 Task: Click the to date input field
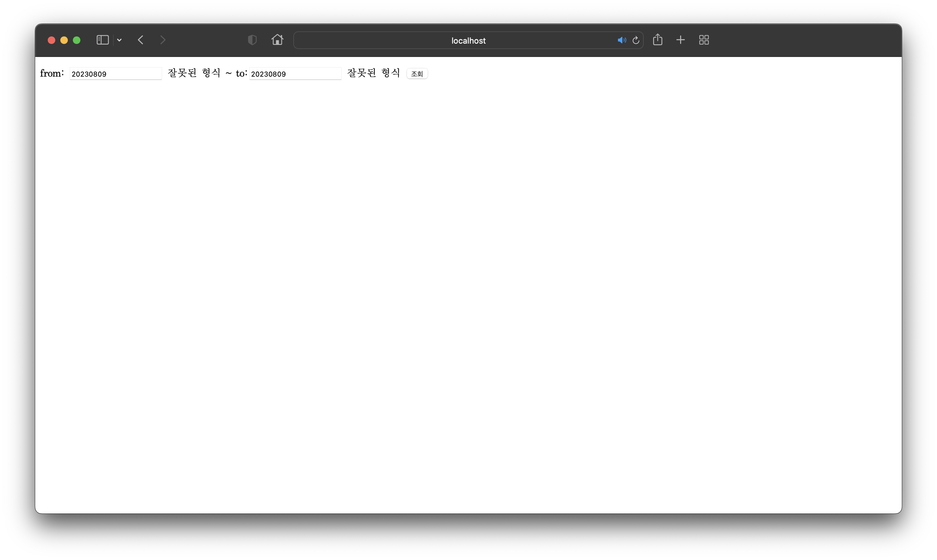tap(295, 73)
